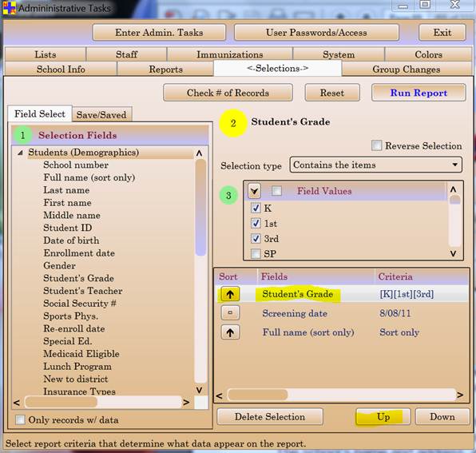Click the Run Report button
Screen dimensions: 476x453
pos(418,93)
